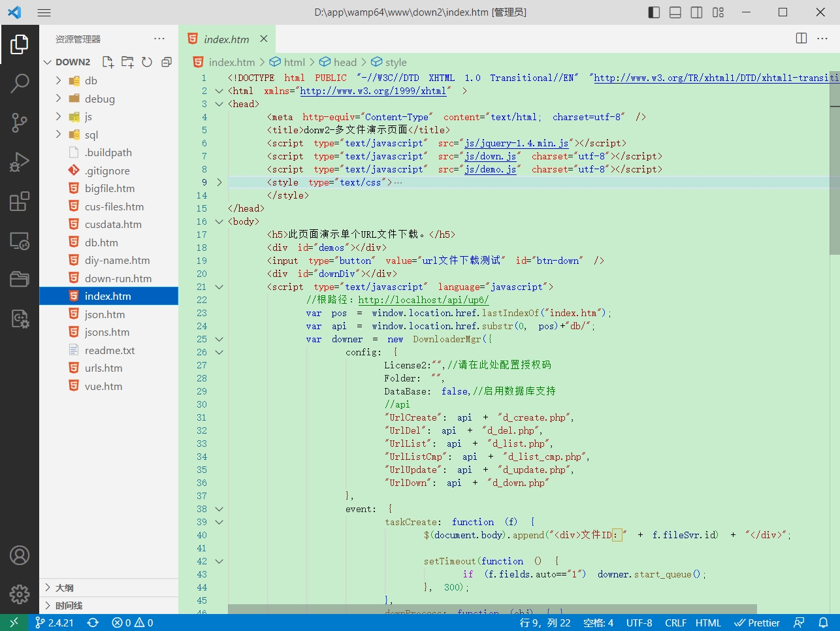The height and width of the screenshot is (631, 840).
Task: Expand the 大纲 outline section
Action: click(x=65, y=588)
